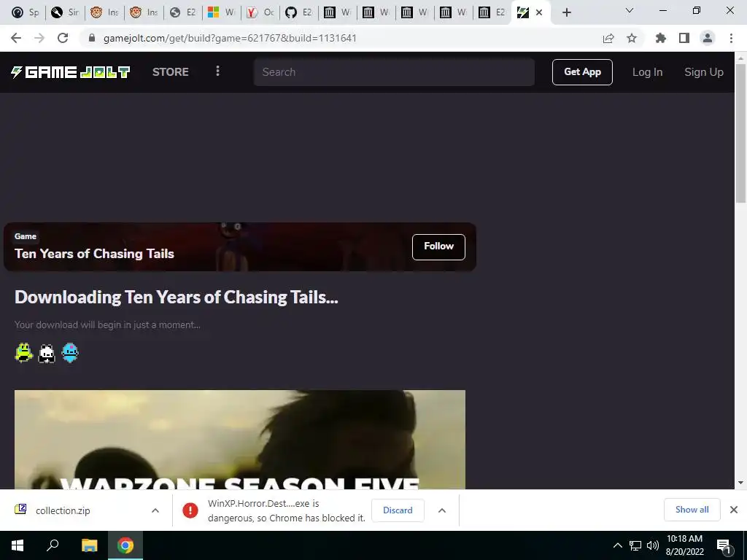747x560 pixels.
Task: Expand collection.zip download options
Action: 155,510
